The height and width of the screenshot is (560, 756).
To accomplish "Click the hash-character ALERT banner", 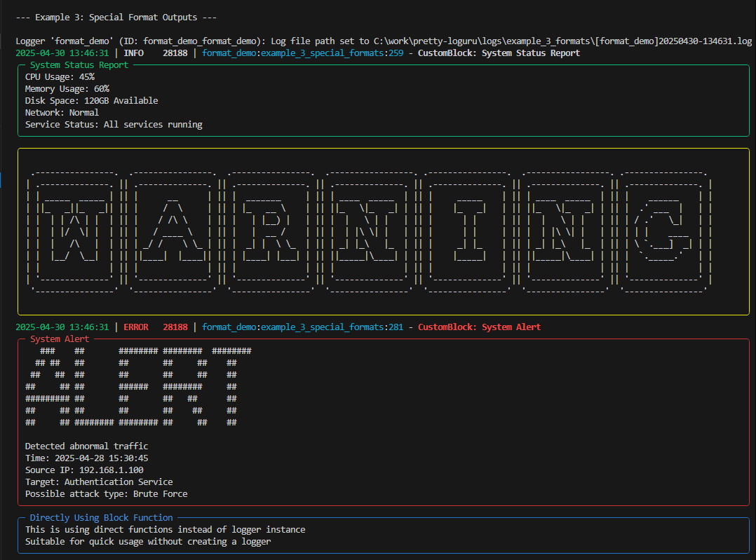I will [x=138, y=387].
